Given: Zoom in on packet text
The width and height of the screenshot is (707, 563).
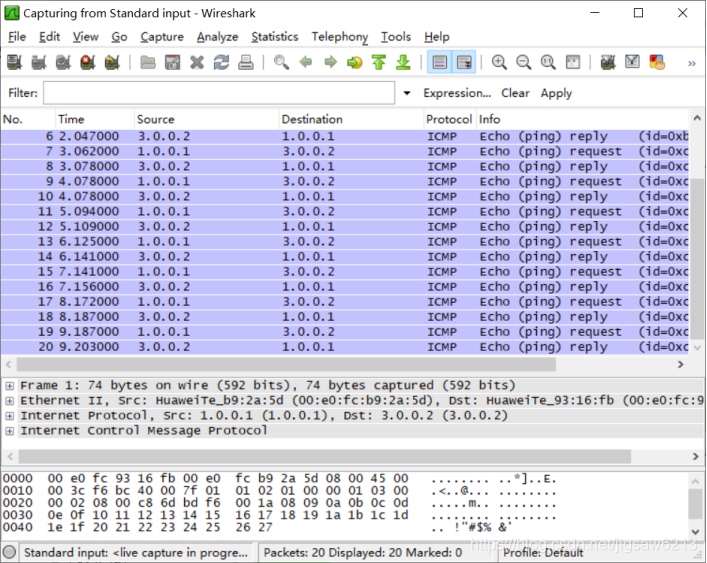Looking at the screenshot, I should click(x=499, y=62).
